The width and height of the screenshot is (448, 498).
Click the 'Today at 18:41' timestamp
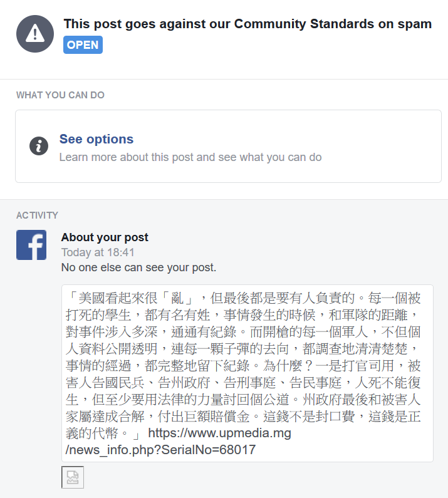click(x=98, y=252)
